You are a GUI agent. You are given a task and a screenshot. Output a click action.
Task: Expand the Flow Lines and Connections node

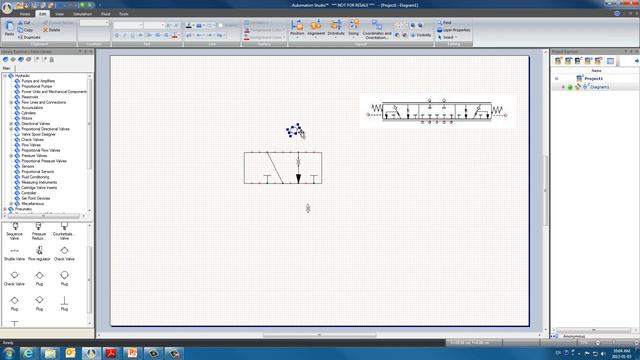[11, 102]
